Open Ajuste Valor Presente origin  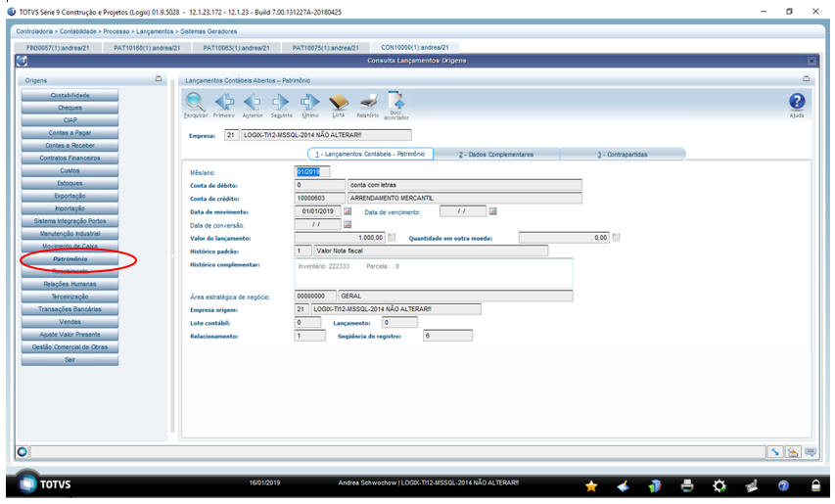click(70, 335)
